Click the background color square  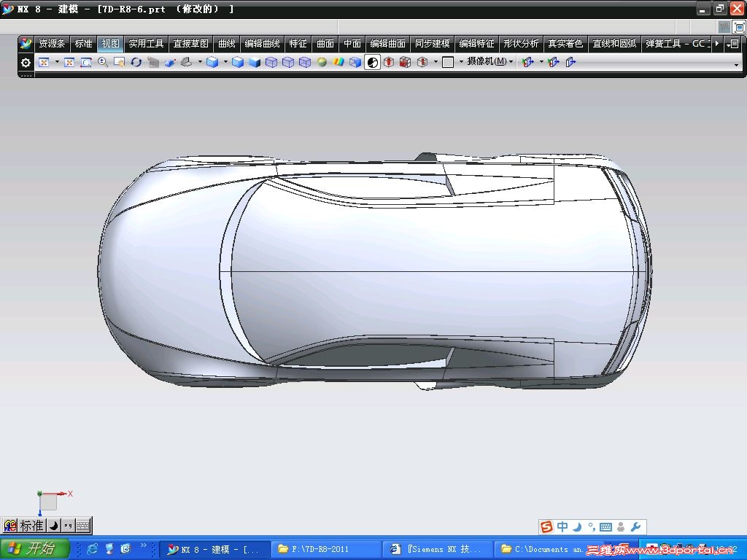(448, 63)
